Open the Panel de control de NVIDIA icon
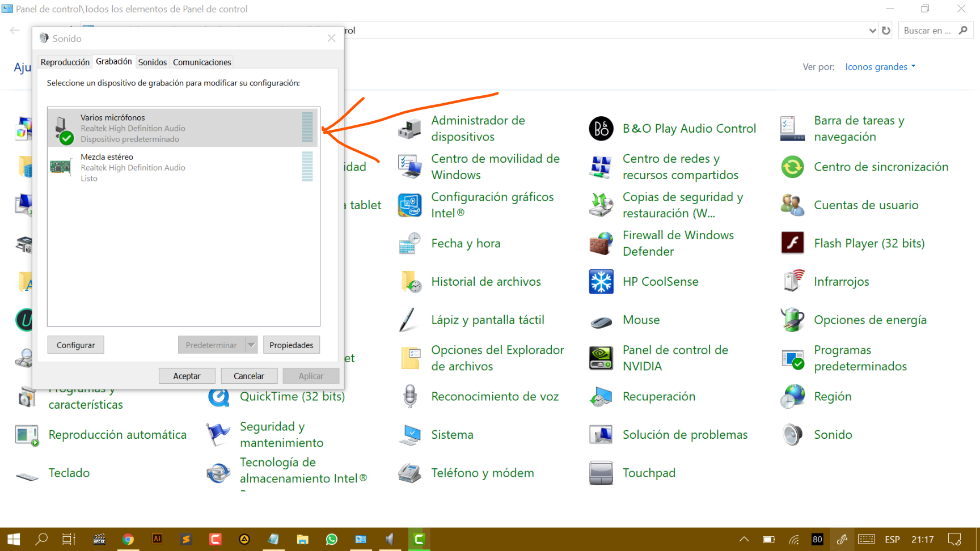 click(x=601, y=358)
